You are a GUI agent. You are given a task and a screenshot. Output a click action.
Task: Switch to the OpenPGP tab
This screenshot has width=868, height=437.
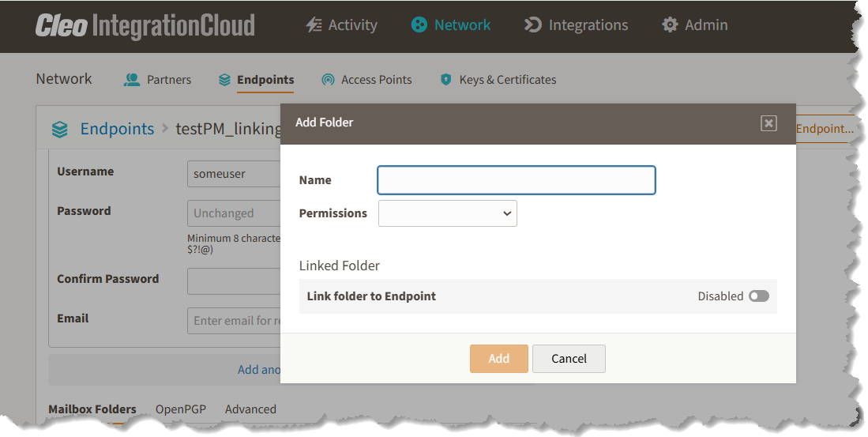click(x=180, y=409)
